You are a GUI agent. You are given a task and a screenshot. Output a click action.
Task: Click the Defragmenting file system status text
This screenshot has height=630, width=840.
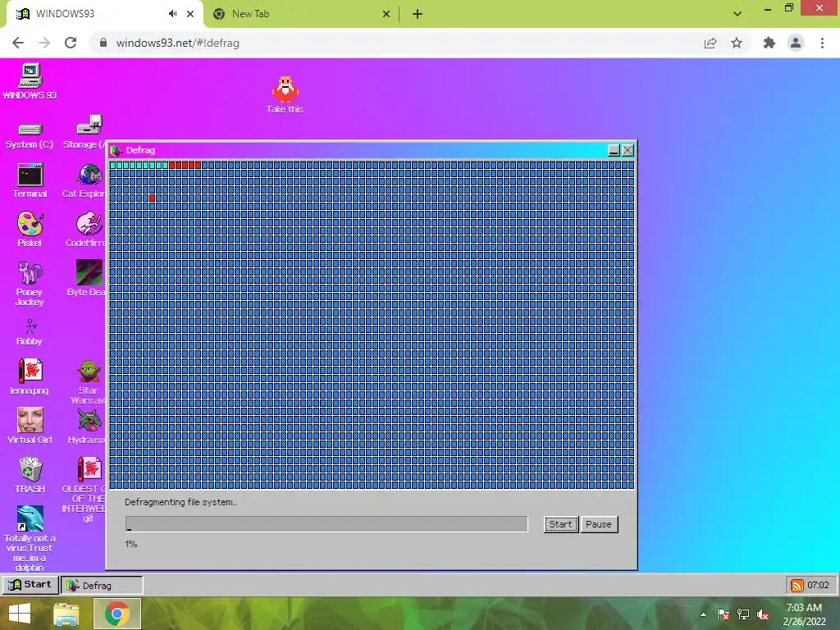(x=181, y=502)
